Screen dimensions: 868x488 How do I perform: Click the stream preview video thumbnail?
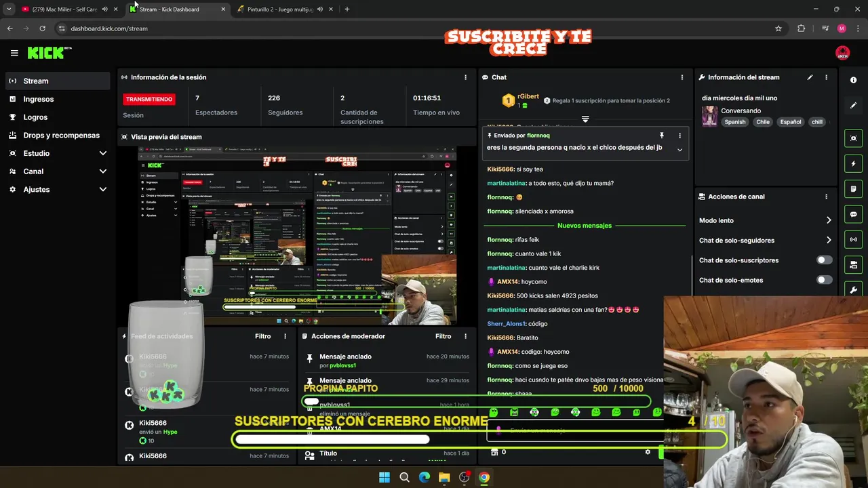[x=297, y=235]
